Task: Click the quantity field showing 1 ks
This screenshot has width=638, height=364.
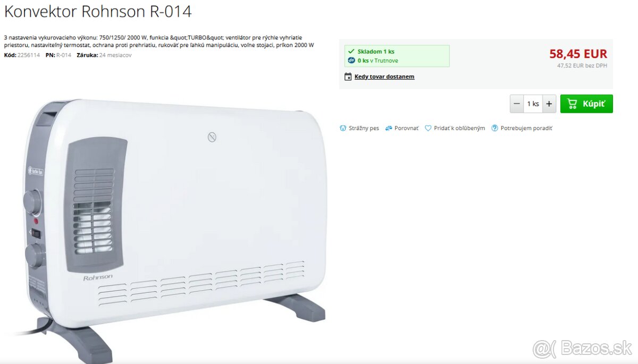Action: pos(533,104)
